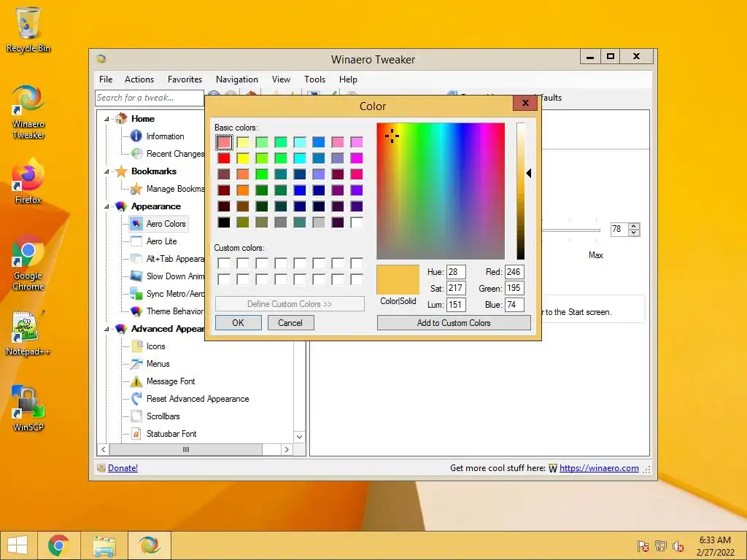Click the Donate! link
The width and height of the screenshot is (747, 560).
click(123, 468)
